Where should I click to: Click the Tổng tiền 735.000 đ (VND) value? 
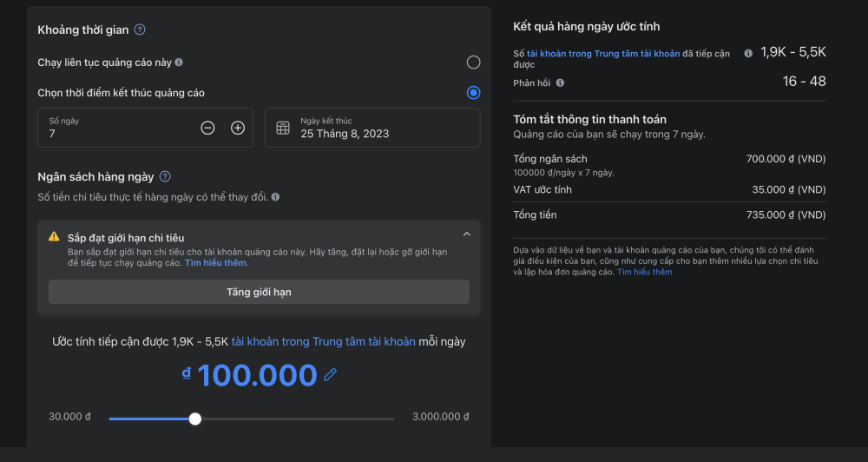pos(786,215)
